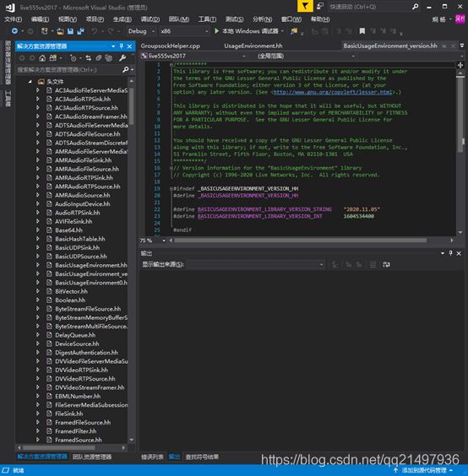Toggle auto-hide pin on the output panel

450,253
